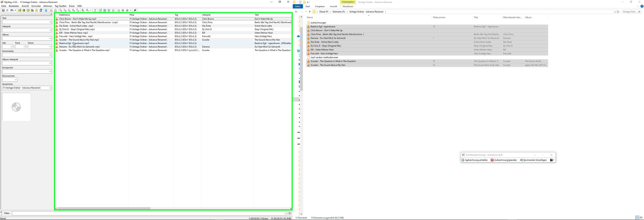Viewport: 644px width, 220px height.
Task: Select Denone - Du Hast Mich So Gemacht.mp3 row
Action: pos(80,47)
